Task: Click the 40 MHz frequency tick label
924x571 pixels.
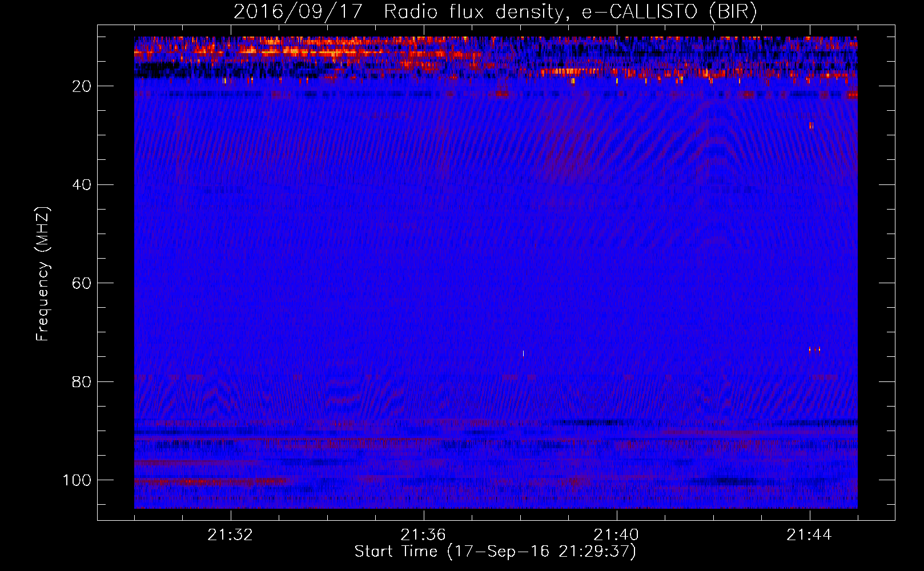Action: point(82,185)
